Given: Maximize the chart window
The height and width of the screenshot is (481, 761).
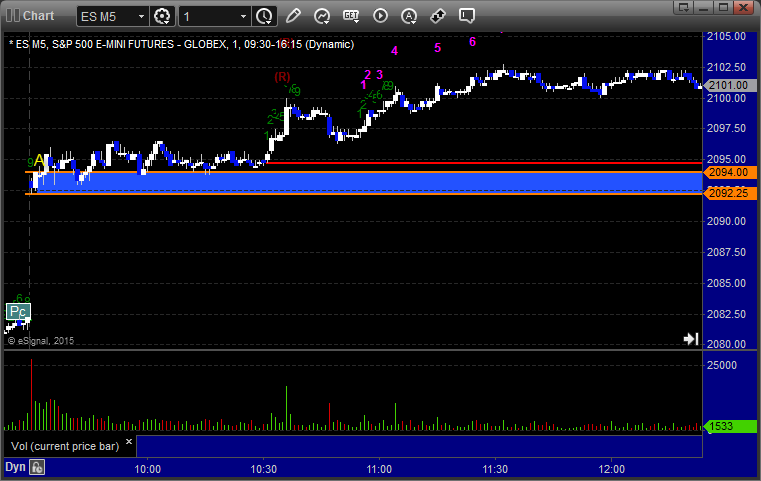Looking at the screenshot, I should 723,7.
